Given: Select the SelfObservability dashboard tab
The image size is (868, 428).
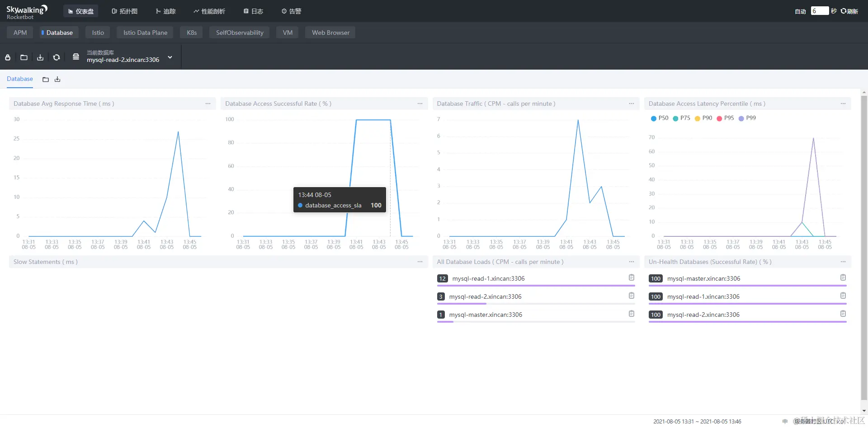Looking at the screenshot, I should [240, 33].
